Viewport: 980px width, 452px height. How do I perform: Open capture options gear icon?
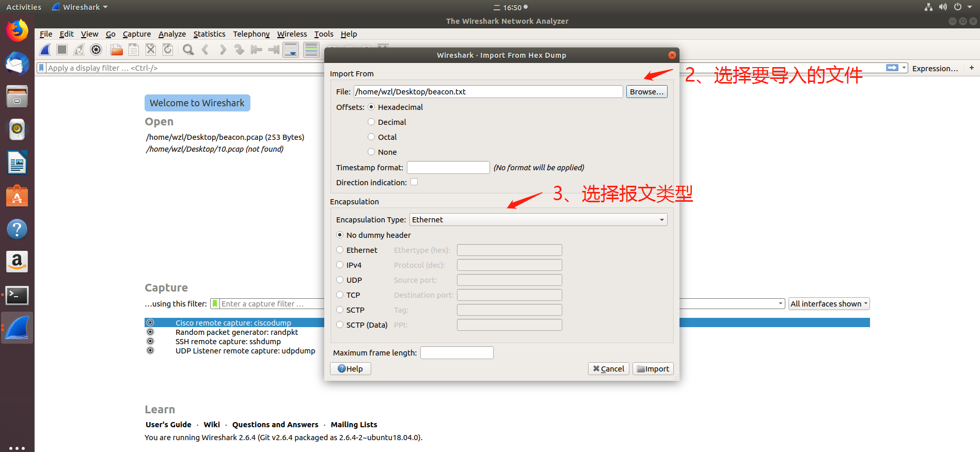96,50
